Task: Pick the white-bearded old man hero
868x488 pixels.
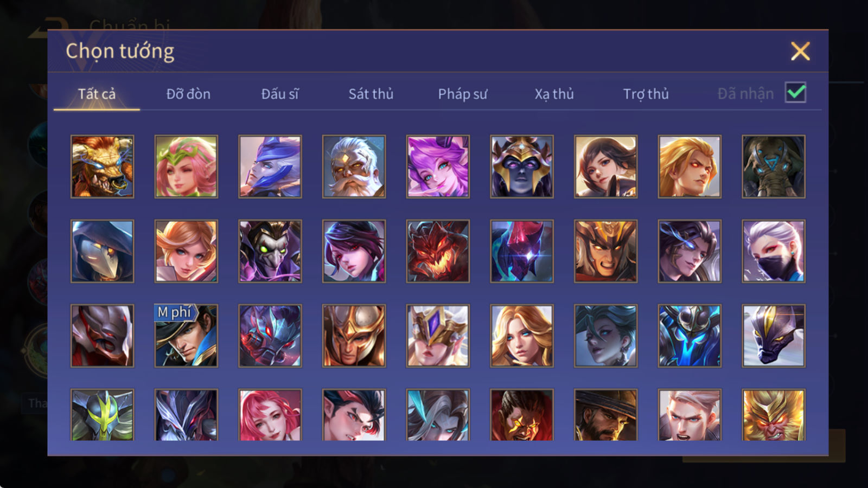Action: coord(354,166)
